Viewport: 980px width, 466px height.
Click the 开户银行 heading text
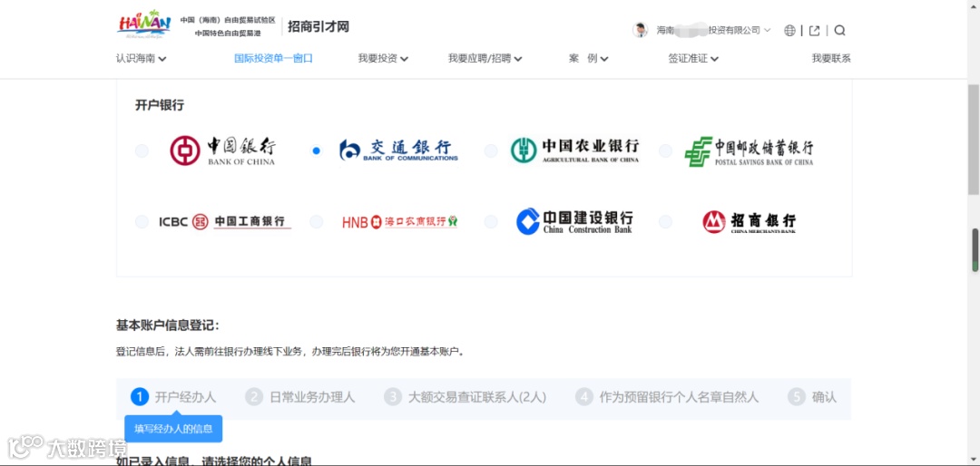[160, 105]
